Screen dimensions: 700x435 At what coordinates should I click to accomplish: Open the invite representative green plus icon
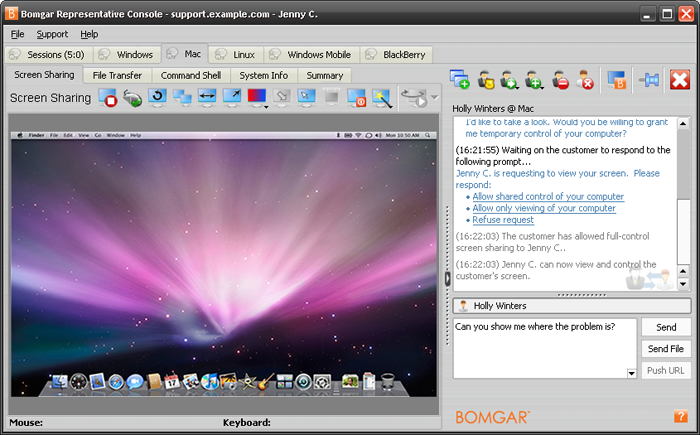point(533,80)
